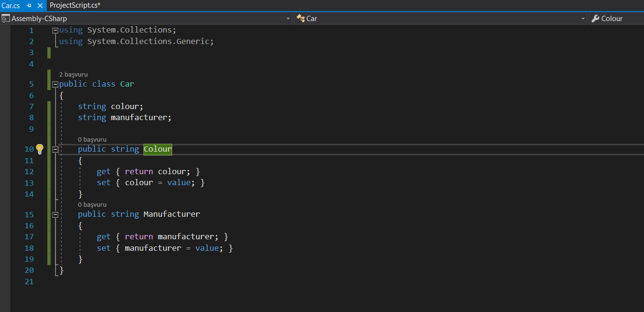Click the highlighted Colour property name

(158, 149)
